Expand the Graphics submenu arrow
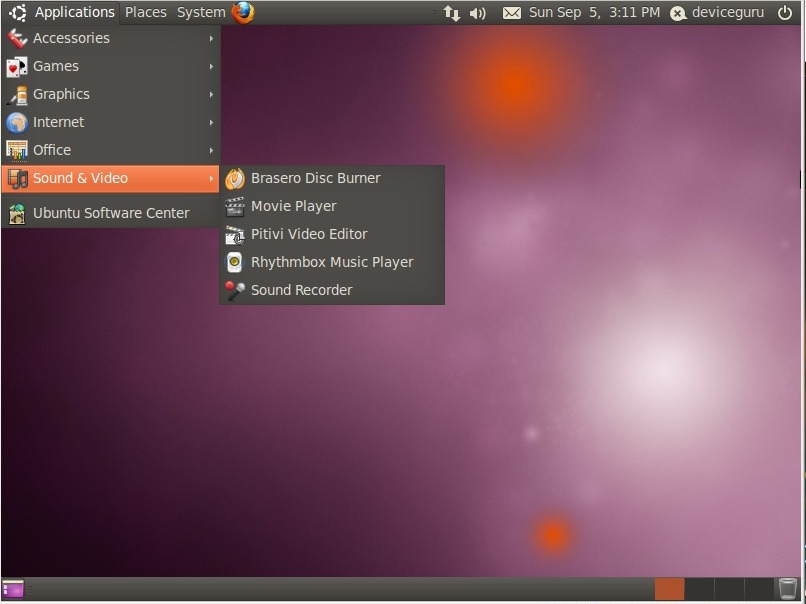The image size is (806, 604). (x=211, y=95)
